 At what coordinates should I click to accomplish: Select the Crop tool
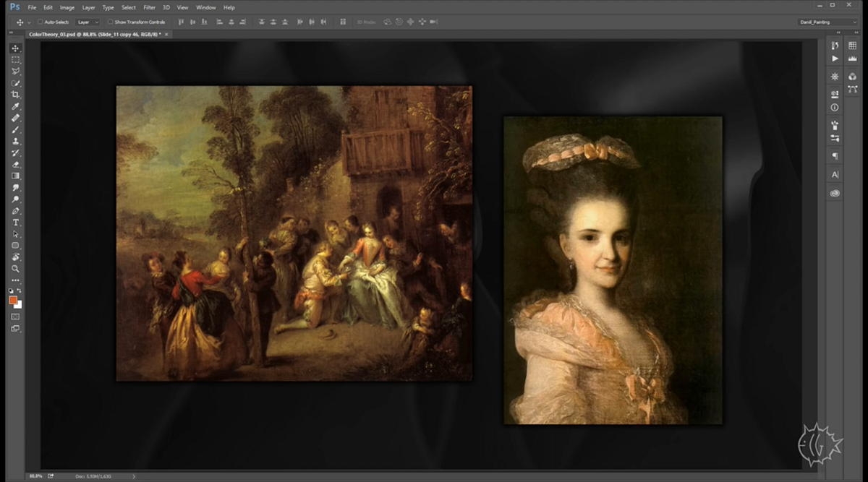pos(15,95)
